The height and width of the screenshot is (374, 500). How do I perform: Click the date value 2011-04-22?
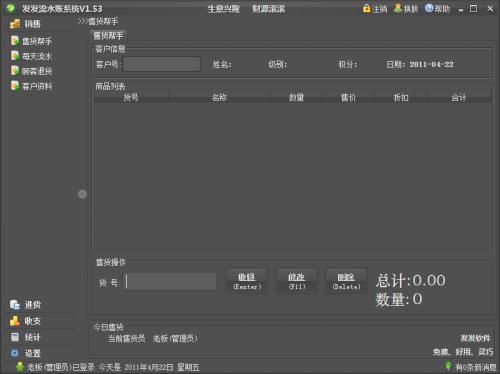pyautogui.click(x=431, y=64)
